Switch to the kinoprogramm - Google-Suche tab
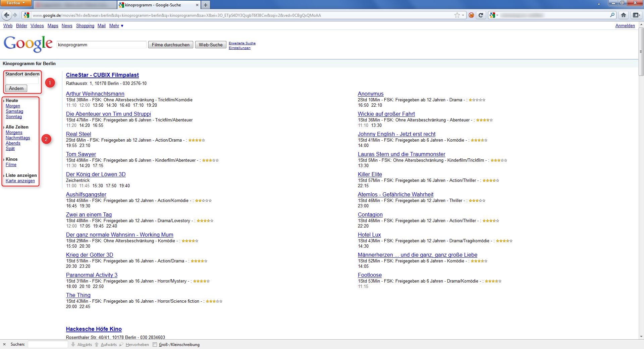 (x=156, y=5)
